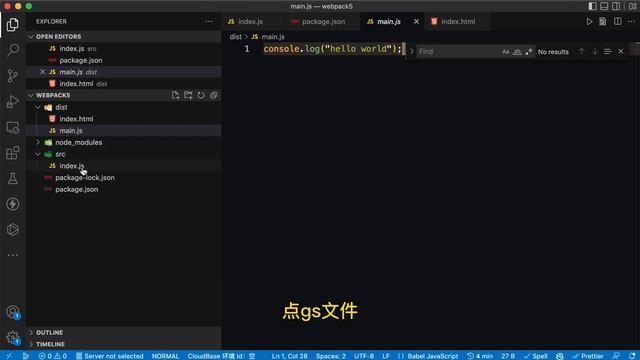Expand the node_modules folder

click(x=38, y=142)
